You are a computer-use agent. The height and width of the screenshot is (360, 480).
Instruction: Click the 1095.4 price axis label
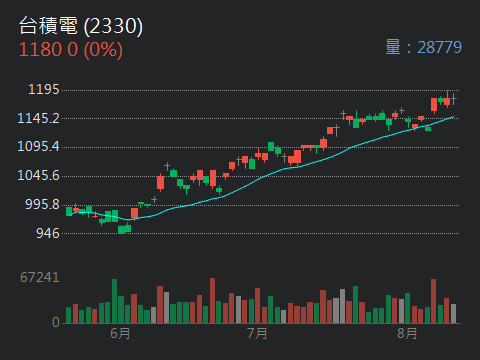tap(38, 147)
